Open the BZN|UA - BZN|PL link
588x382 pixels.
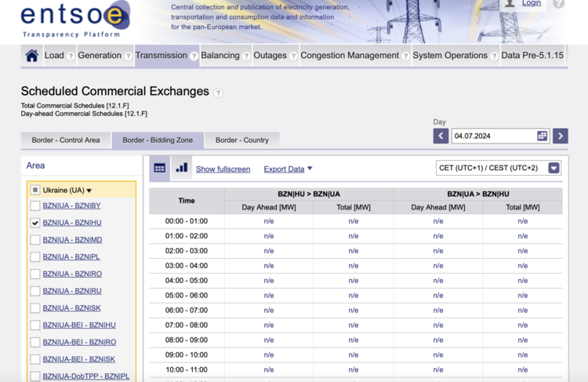tap(71, 257)
